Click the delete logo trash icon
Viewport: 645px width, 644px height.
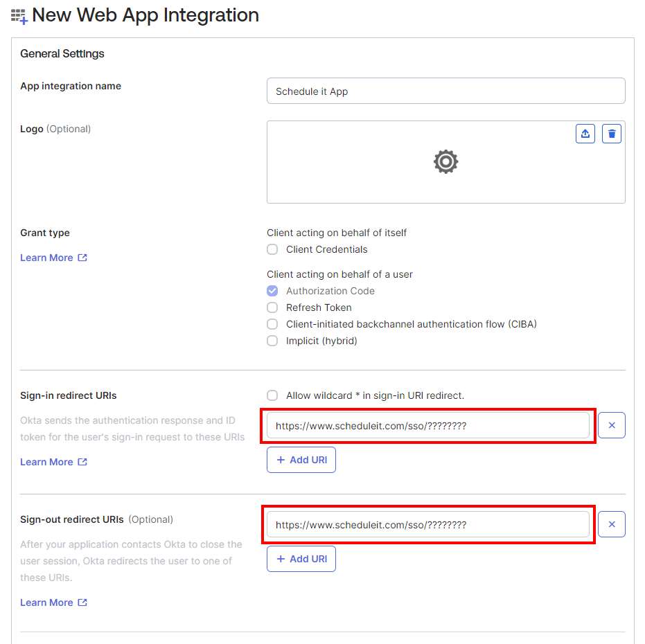[x=611, y=134]
